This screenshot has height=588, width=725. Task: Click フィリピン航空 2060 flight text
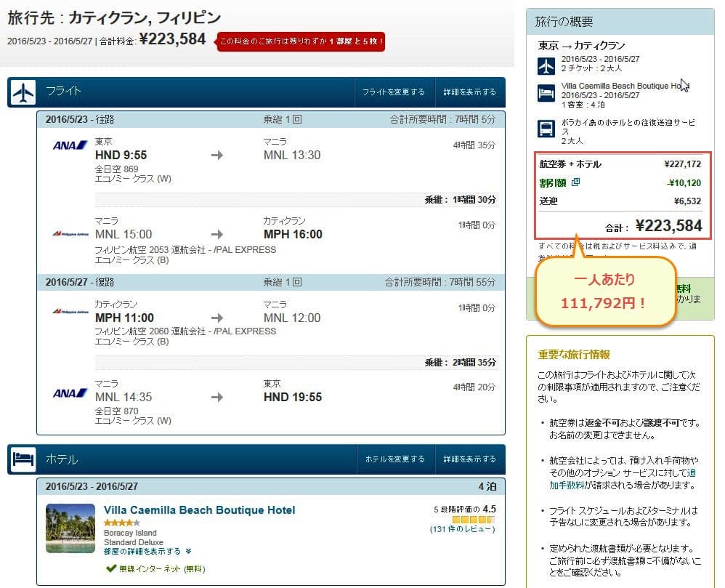tap(185, 331)
